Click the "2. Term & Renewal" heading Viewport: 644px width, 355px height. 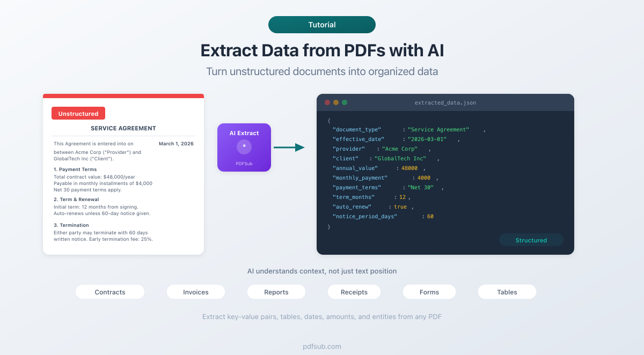coord(76,199)
